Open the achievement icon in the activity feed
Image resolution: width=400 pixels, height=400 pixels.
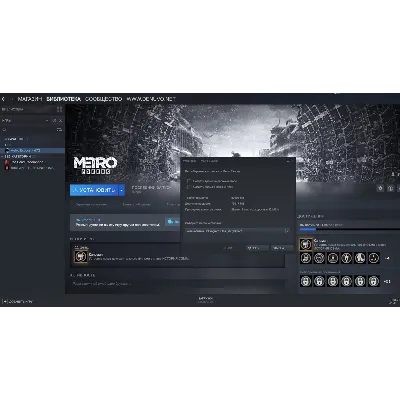click(x=80, y=256)
